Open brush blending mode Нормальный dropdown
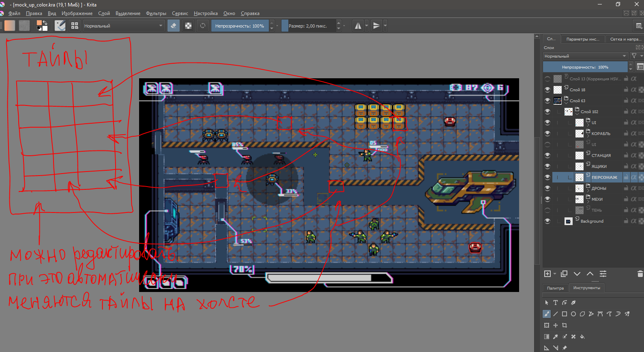644x352 pixels. click(124, 26)
